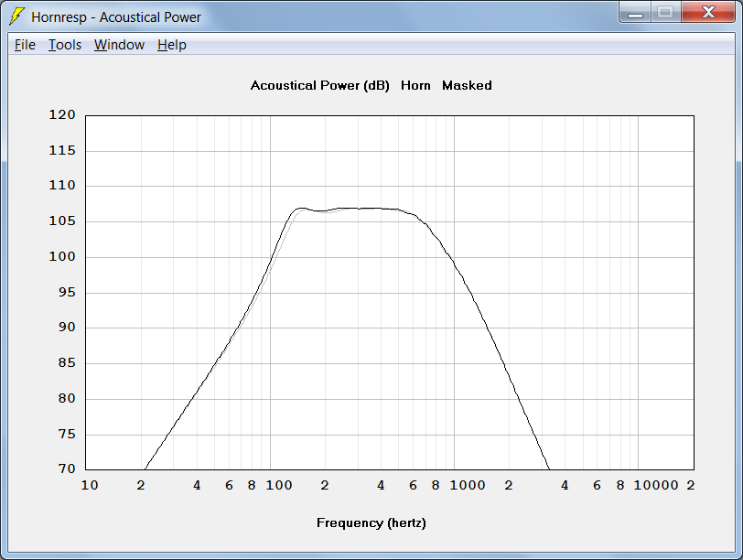The height and width of the screenshot is (560, 743).
Task: Click the 75 value on the dB axis
Action: (x=67, y=434)
